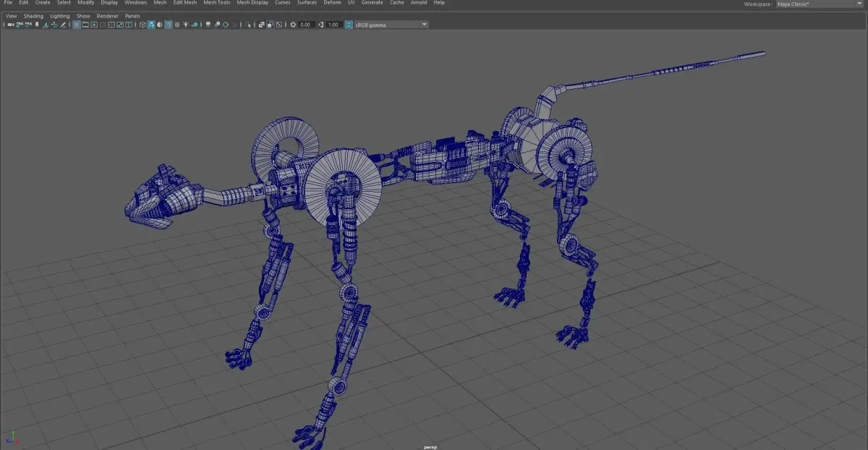
Task: Open the Display menu
Action: click(109, 3)
